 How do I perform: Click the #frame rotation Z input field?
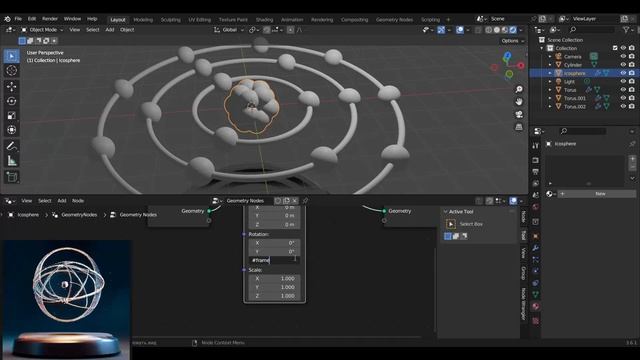[274, 260]
